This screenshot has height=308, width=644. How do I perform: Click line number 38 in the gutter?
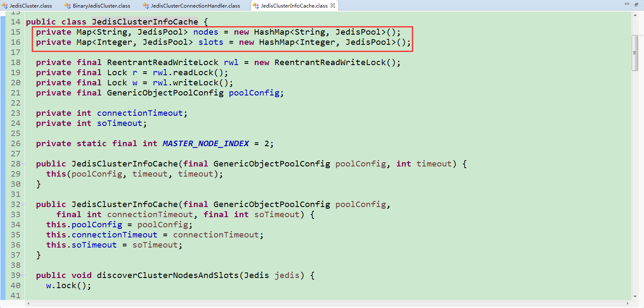[x=15, y=265]
